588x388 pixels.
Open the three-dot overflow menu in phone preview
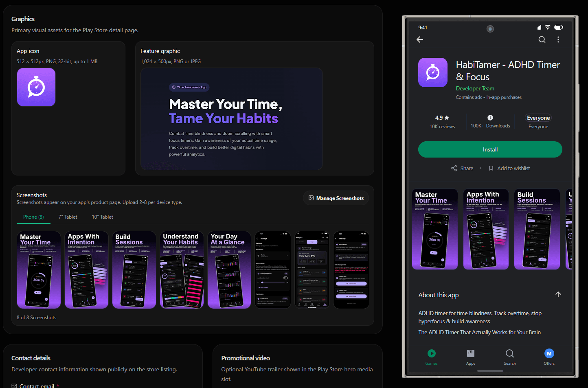coord(558,39)
